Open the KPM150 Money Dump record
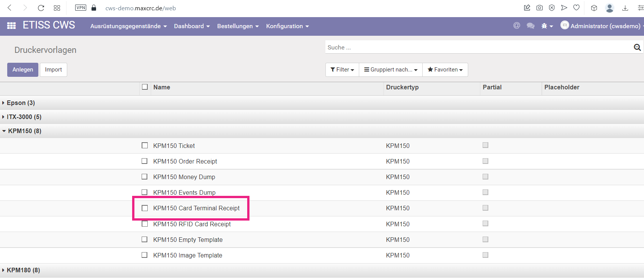This screenshot has width=644, height=278. (x=184, y=177)
